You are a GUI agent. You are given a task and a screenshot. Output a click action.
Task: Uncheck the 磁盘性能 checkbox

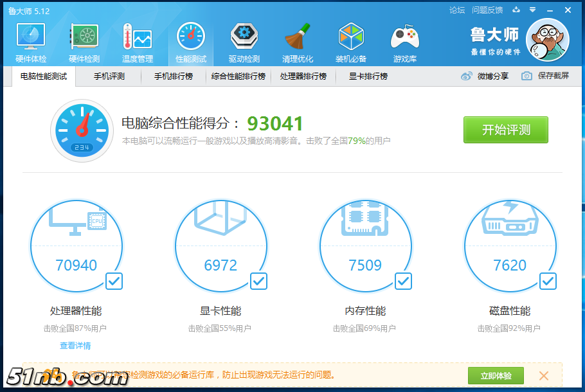coord(548,281)
